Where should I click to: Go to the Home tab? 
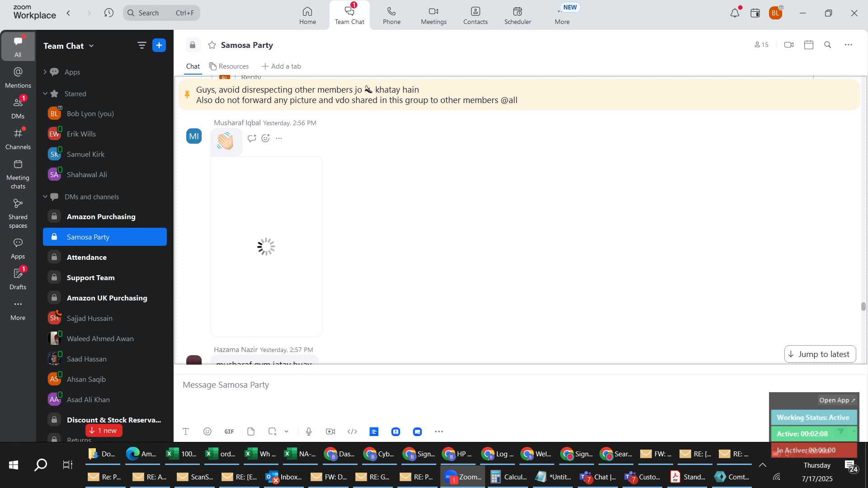point(307,15)
